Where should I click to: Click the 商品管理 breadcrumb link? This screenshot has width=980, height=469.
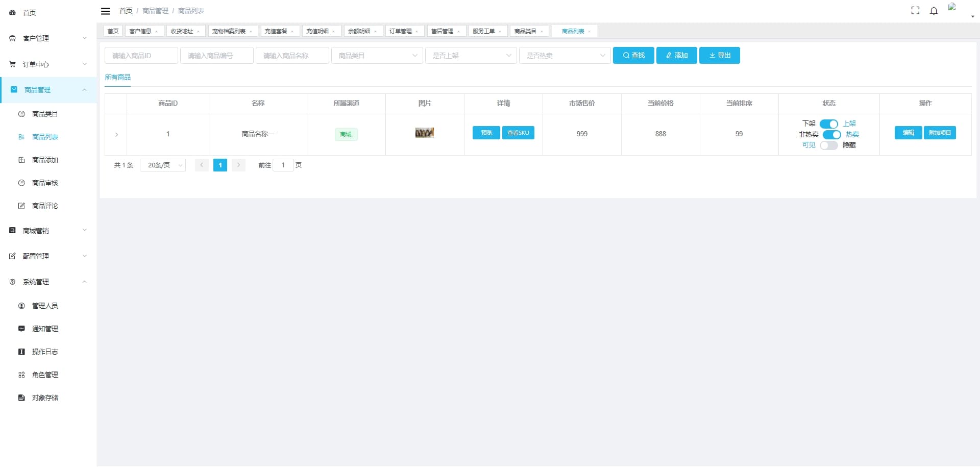pyautogui.click(x=155, y=11)
